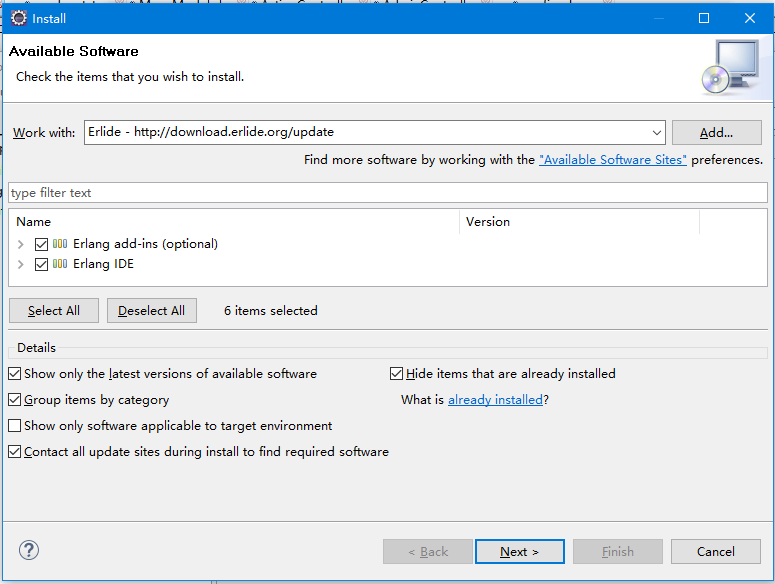Enable Show only software applicable to target environment

pyautogui.click(x=15, y=425)
